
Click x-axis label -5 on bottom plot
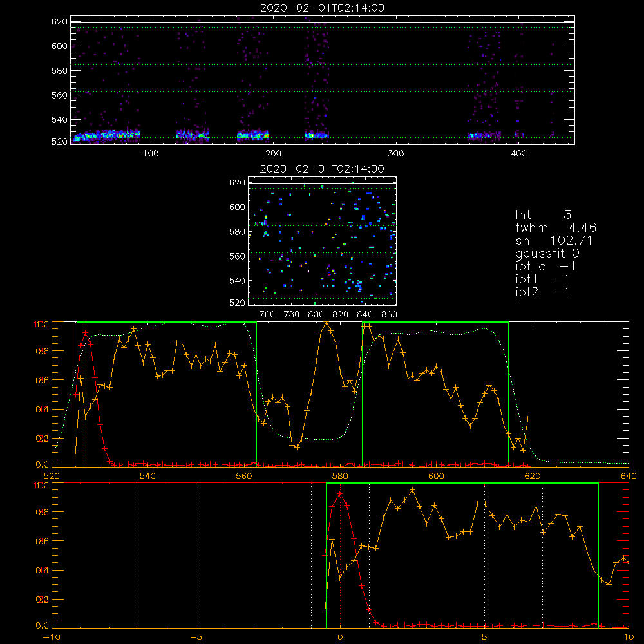[x=196, y=637]
